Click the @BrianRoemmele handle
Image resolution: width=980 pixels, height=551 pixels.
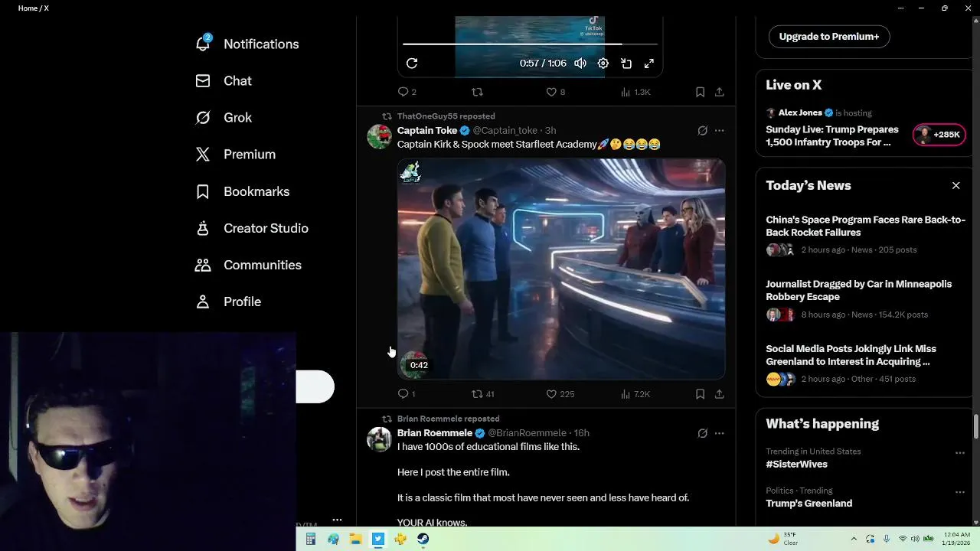click(527, 433)
